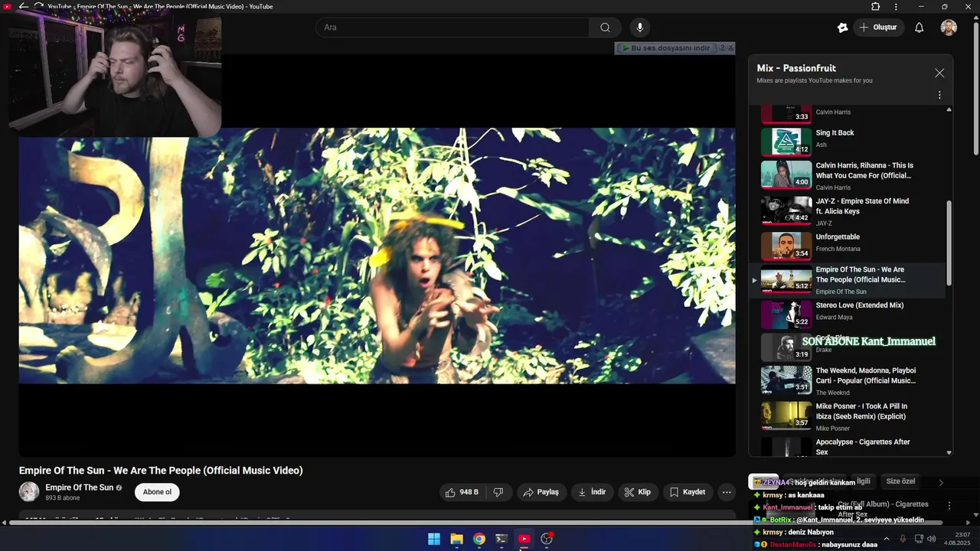The height and width of the screenshot is (551, 980).
Task: Reload the page with the refresh icon
Action: (x=38, y=6)
